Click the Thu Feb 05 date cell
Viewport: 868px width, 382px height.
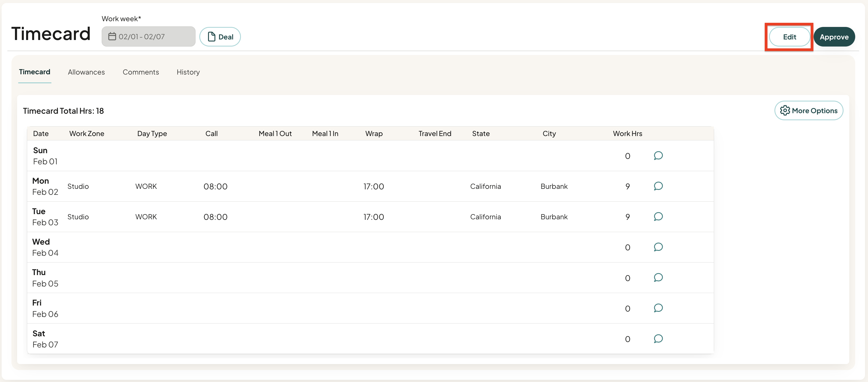coord(45,278)
